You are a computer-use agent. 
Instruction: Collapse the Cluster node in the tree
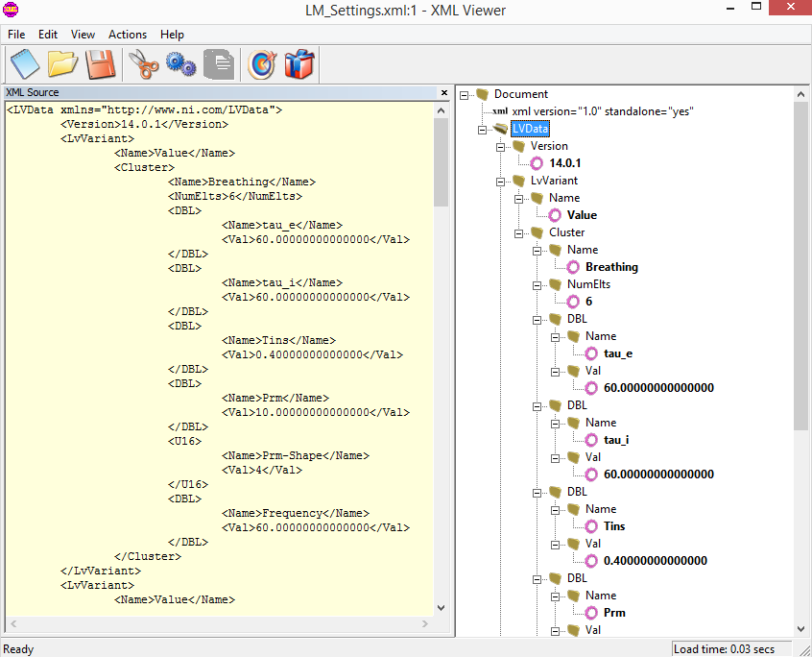(x=519, y=232)
